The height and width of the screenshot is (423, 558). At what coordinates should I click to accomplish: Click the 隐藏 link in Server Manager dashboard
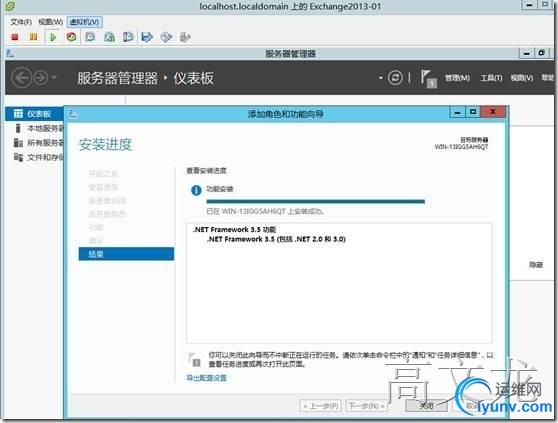[x=536, y=265]
